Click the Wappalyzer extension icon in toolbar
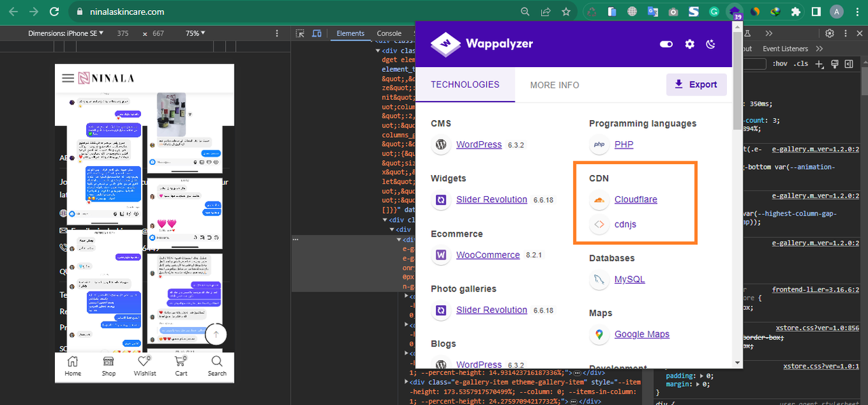The image size is (868, 405). click(x=734, y=12)
